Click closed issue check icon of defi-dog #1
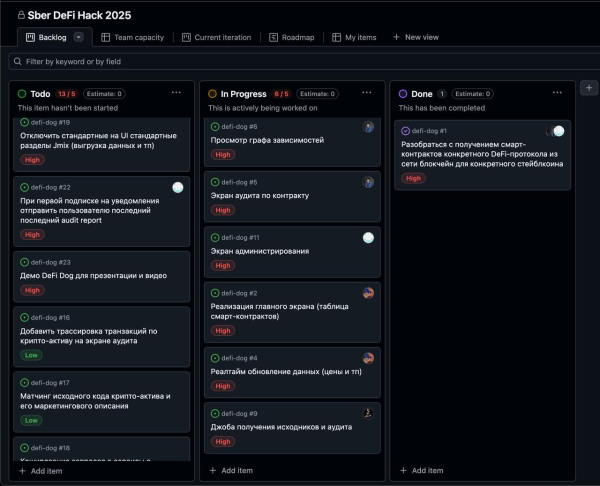 pos(406,131)
